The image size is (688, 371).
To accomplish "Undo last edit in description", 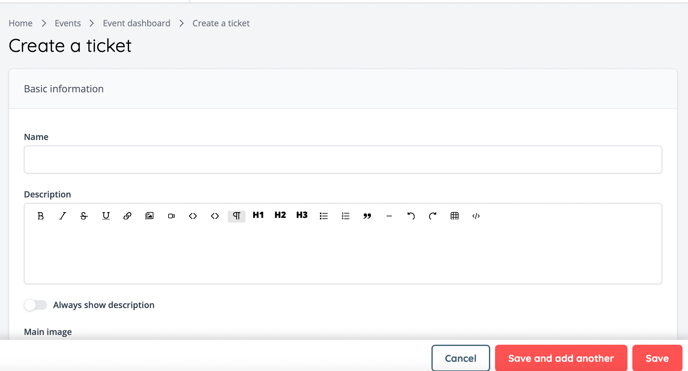I will [x=411, y=216].
